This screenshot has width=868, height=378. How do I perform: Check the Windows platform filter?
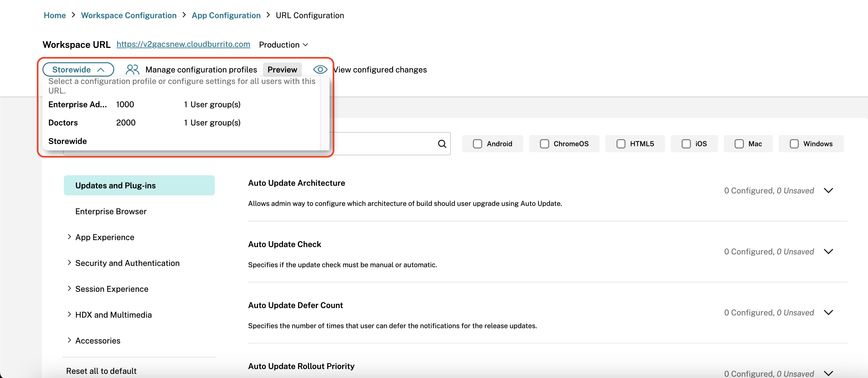[x=794, y=144]
